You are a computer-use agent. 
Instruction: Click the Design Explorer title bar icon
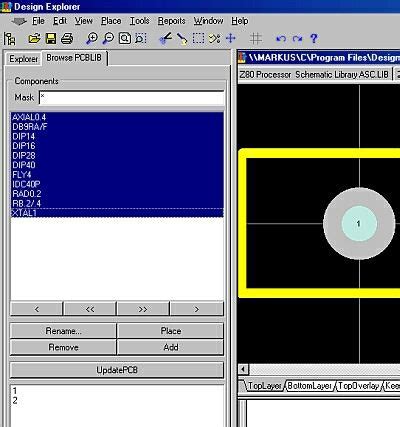click(x=7, y=7)
